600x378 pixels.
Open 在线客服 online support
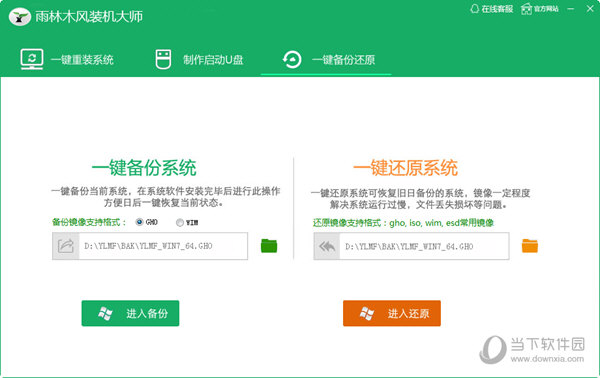[x=491, y=9]
